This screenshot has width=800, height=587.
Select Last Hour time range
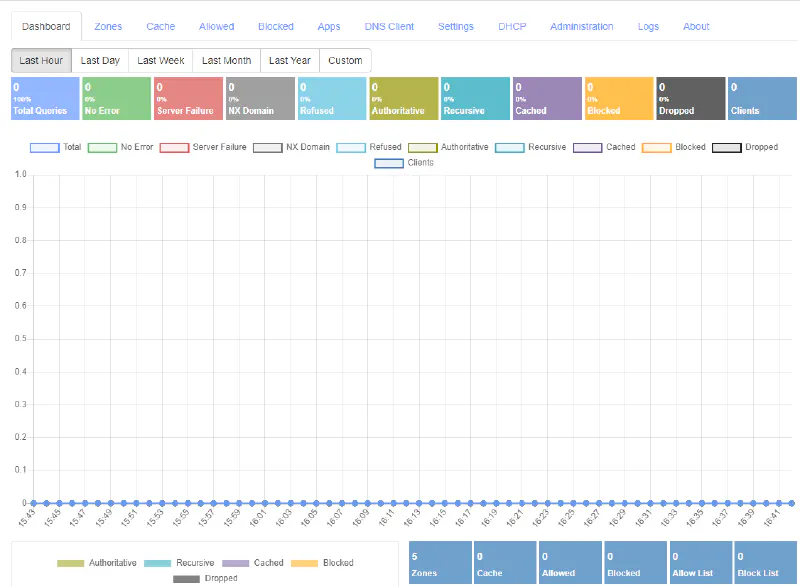tap(41, 60)
